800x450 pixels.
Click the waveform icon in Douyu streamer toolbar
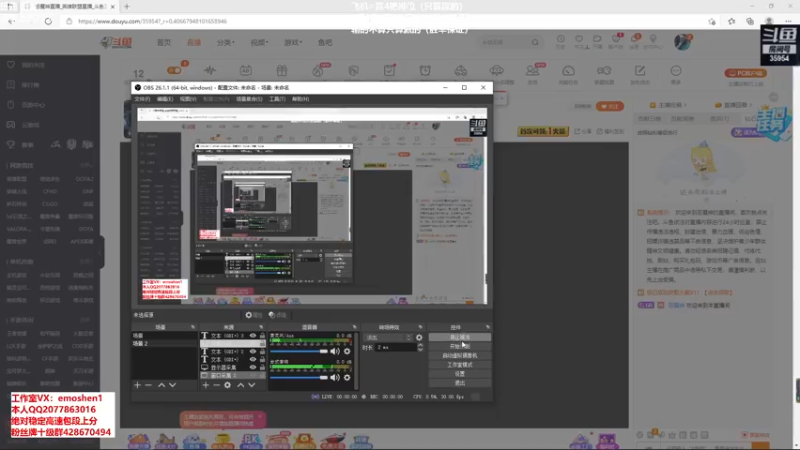coord(210,71)
